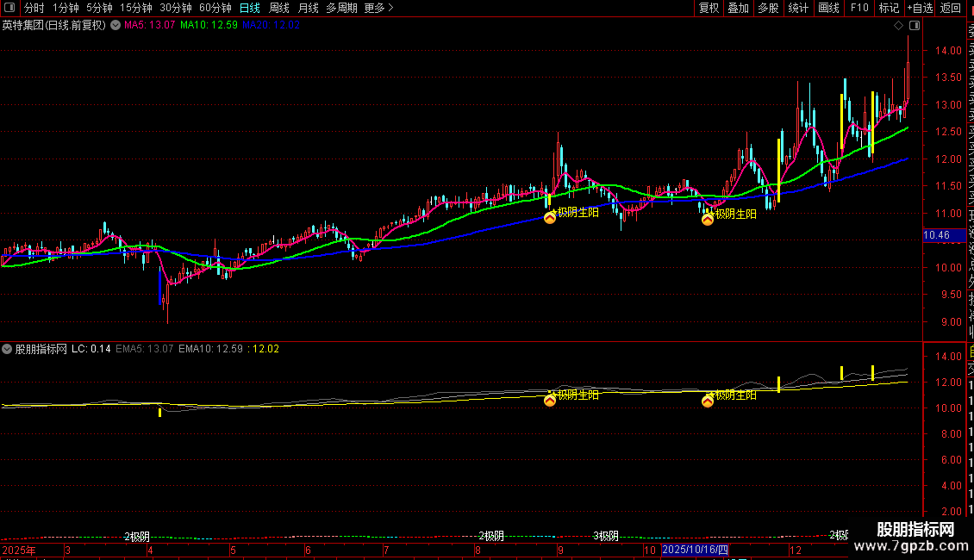The image size is (974, 560).
Task: Add stock via +自选 button
Action: [x=920, y=8]
